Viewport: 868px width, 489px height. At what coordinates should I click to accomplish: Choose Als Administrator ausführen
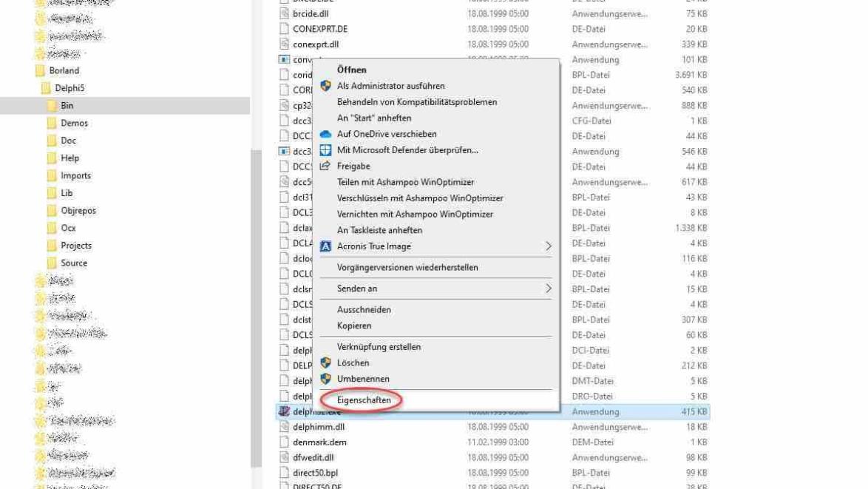coord(390,86)
